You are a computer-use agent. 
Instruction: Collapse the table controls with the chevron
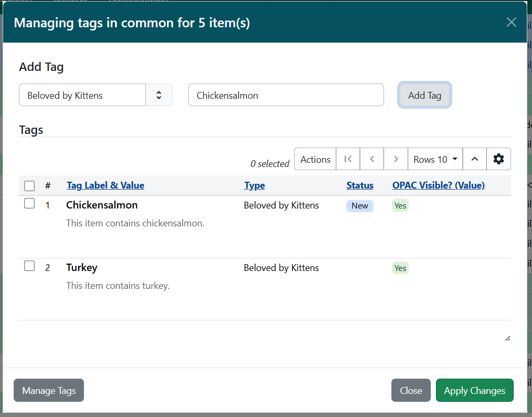click(x=474, y=159)
